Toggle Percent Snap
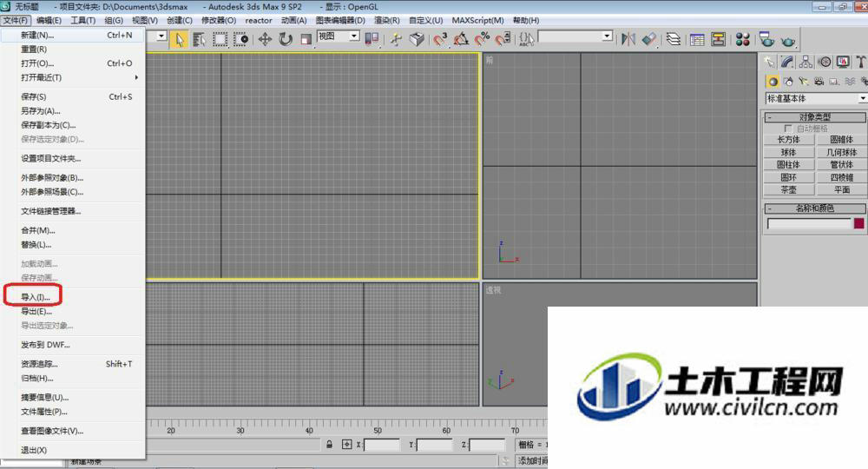The height and width of the screenshot is (469, 868). (x=482, y=40)
